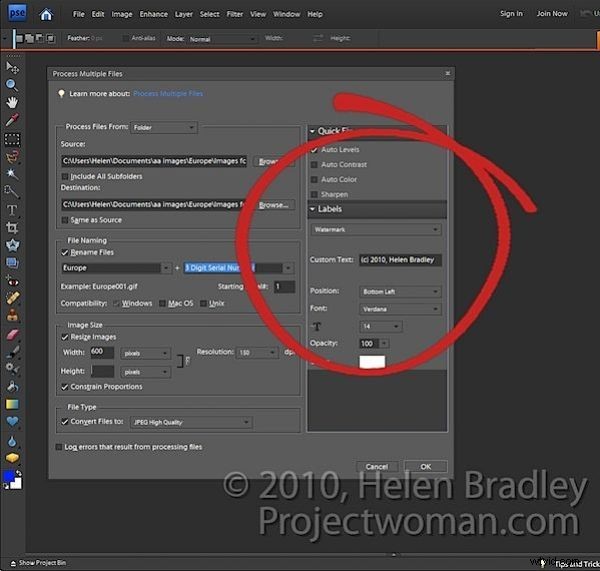The height and width of the screenshot is (571, 600).
Task: Select the Blur droplet tool
Action: tap(12, 442)
